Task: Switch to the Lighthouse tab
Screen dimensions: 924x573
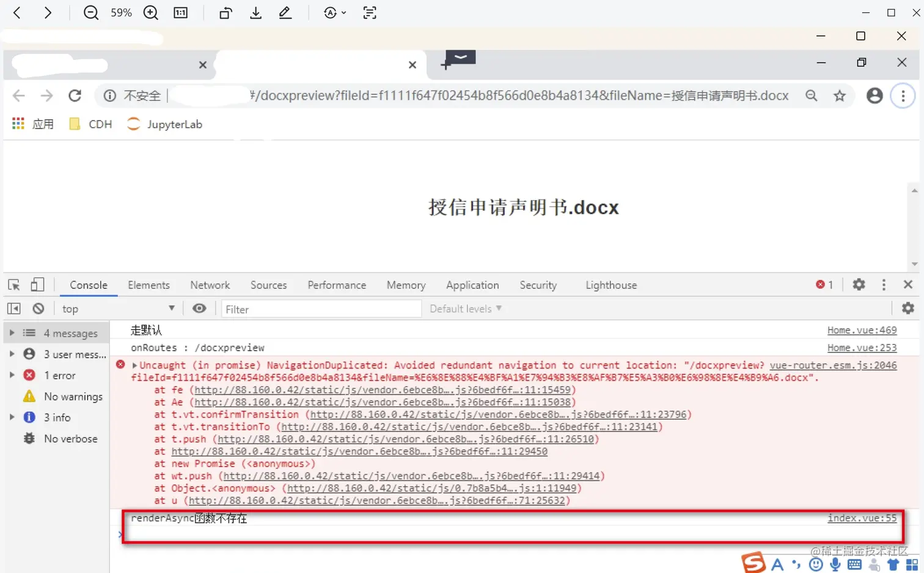Action: 611,285
